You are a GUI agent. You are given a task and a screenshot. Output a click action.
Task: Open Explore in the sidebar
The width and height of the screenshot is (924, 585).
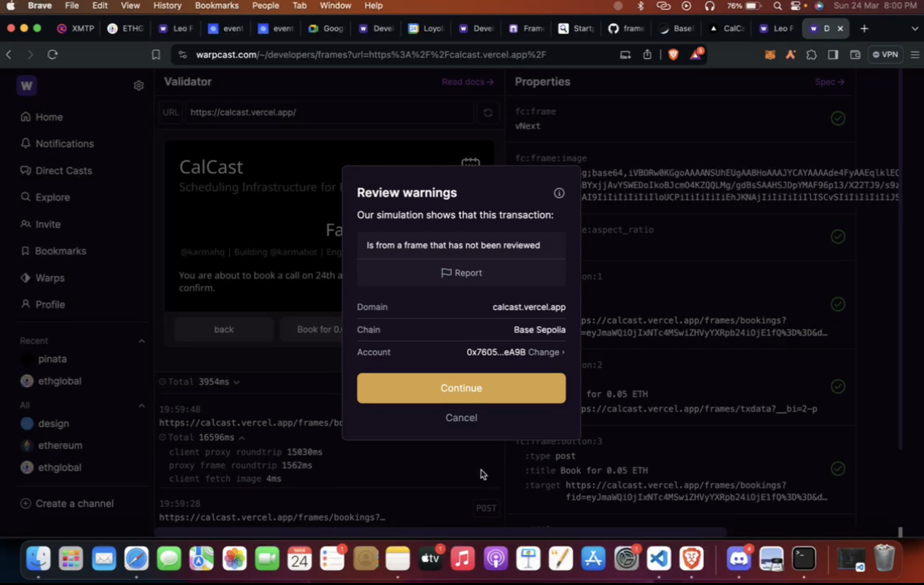[x=45, y=197]
